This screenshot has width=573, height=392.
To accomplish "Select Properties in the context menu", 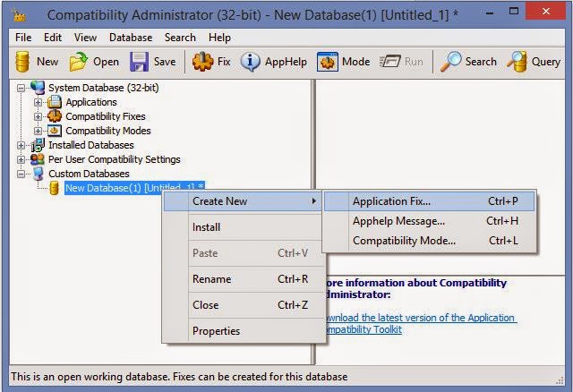I will [x=244, y=331].
